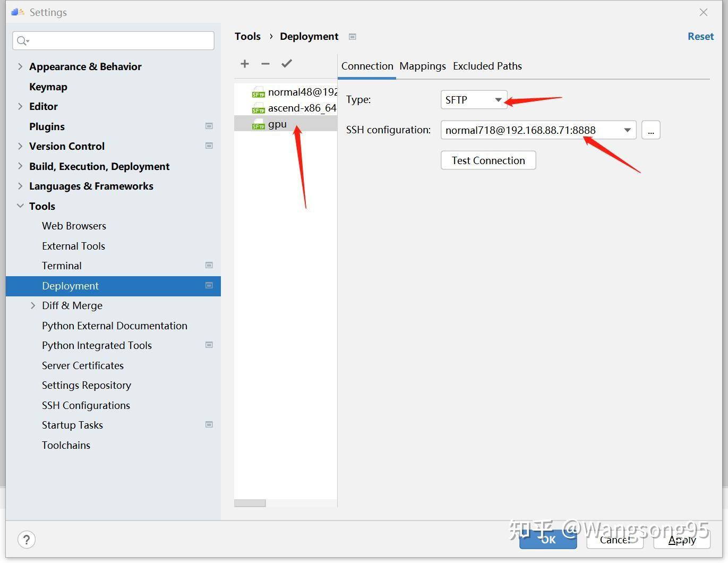
Task: Click the SSH configuration ellipsis browse button
Action: point(650,130)
